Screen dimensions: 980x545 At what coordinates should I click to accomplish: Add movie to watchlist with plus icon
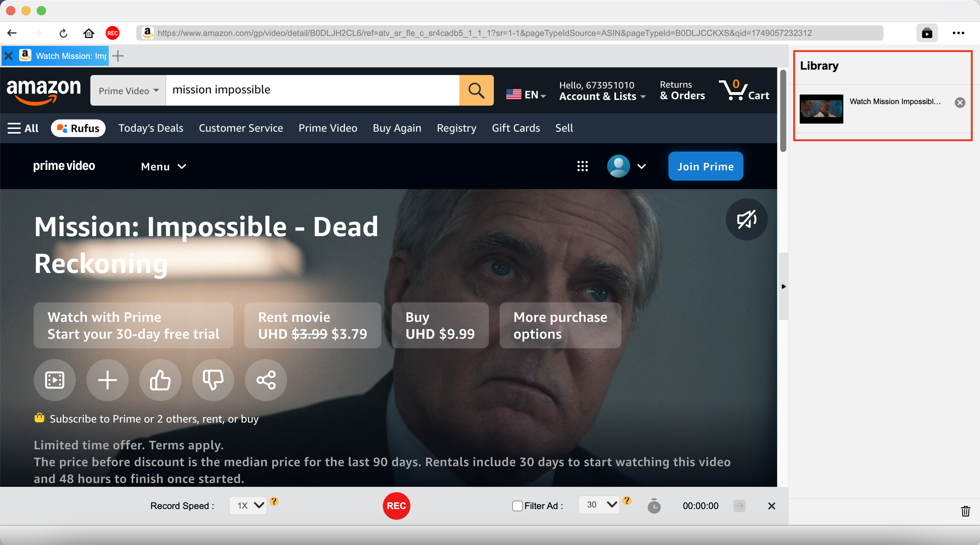pyautogui.click(x=108, y=380)
